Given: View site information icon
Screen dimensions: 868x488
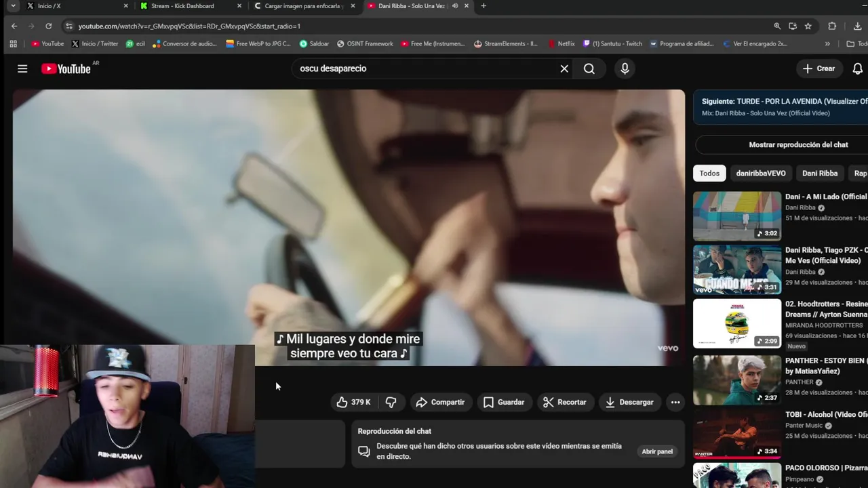Looking at the screenshot, I should pyautogui.click(x=68, y=26).
